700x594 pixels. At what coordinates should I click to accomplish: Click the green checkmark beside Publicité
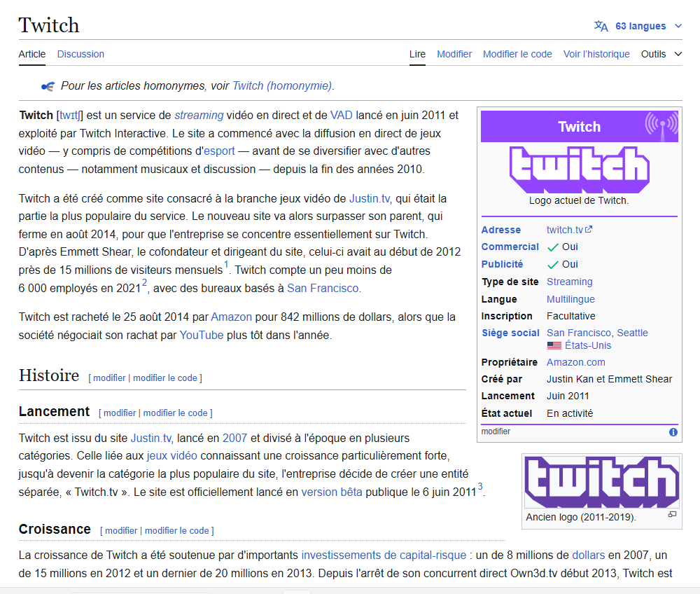tap(553, 265)
